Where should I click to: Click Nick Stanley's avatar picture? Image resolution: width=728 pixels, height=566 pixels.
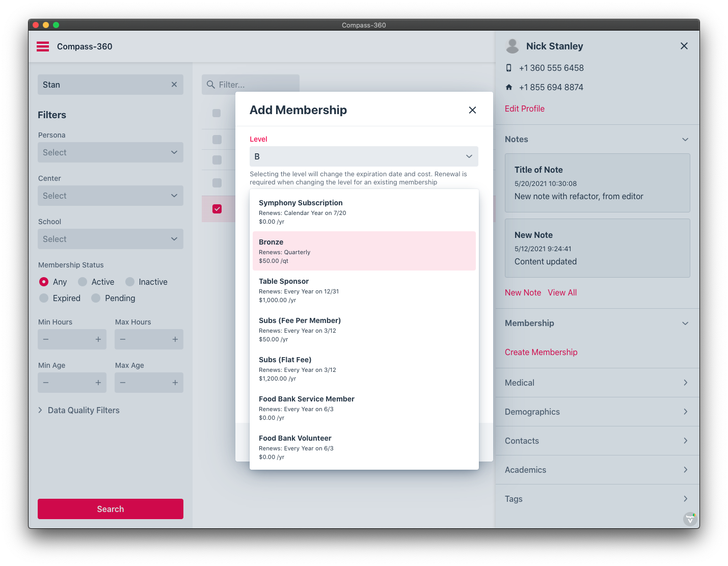(513, 46)
